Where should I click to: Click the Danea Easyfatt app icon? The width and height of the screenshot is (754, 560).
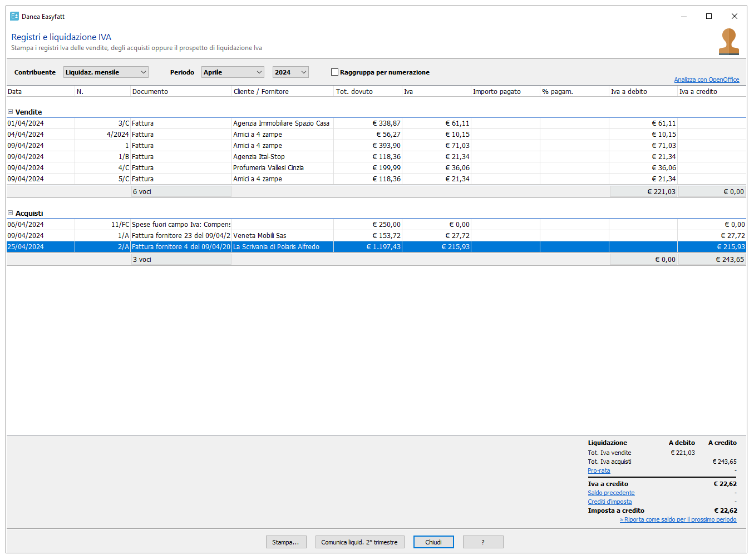tap(14, 16)
